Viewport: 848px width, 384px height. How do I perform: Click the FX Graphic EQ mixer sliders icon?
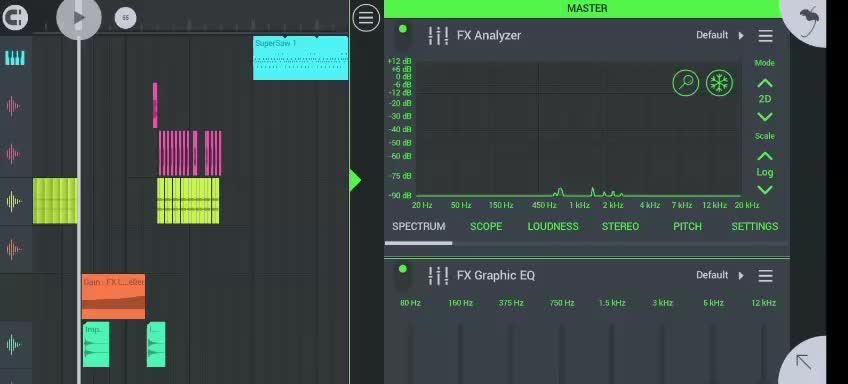pyautogui.click(x=438, y=276)
